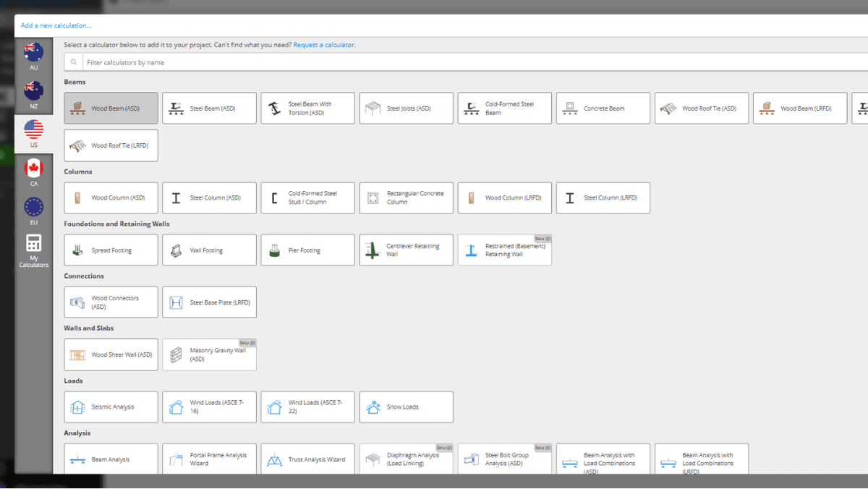The height and width of the screenshot is (489, 868).
Task: Click the Wood Column (ASD) icon
Action: (x=77, y=197)
